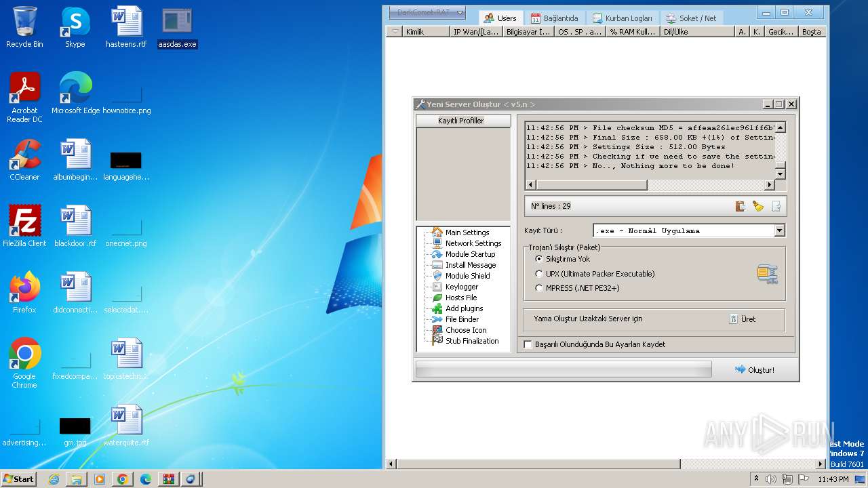Open Windows Explorer from the taskbar

pyautogui.click(x=77, y=479)
